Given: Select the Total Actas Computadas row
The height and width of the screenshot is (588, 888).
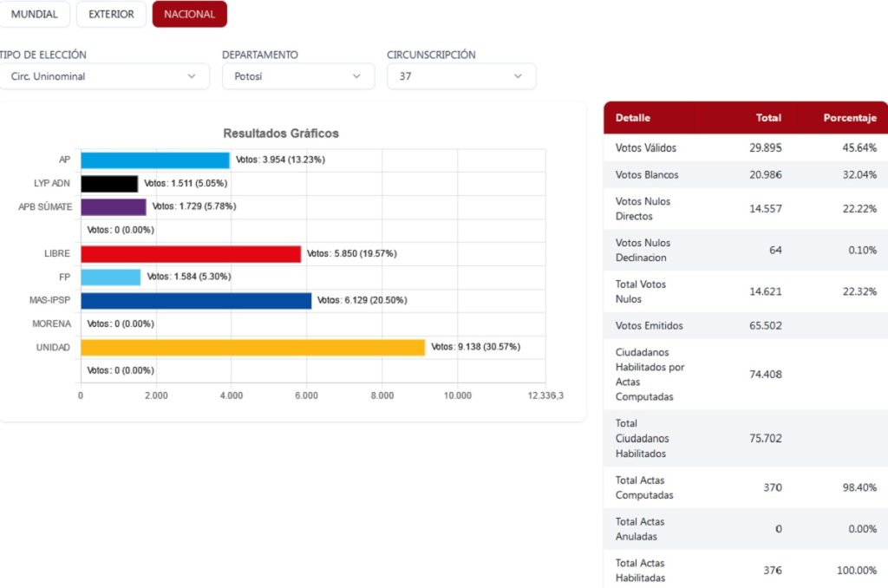Looking at the screenshot, I should (745, 487).
